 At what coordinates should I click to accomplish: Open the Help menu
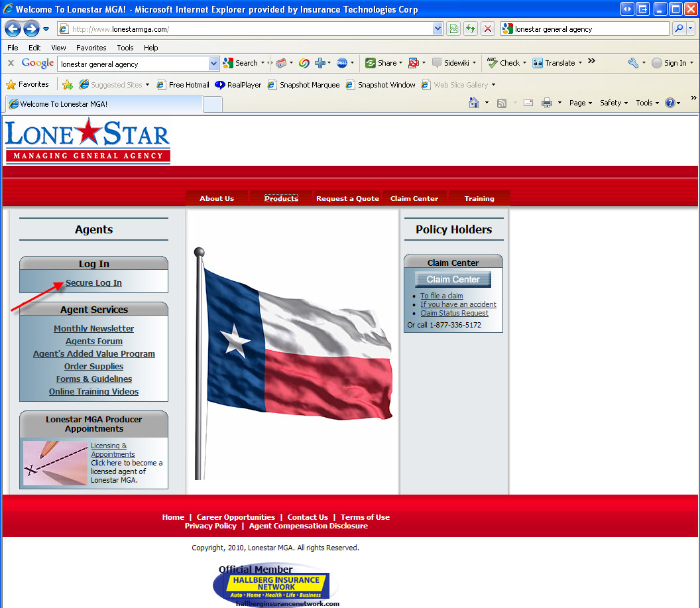tap(151, 48)
